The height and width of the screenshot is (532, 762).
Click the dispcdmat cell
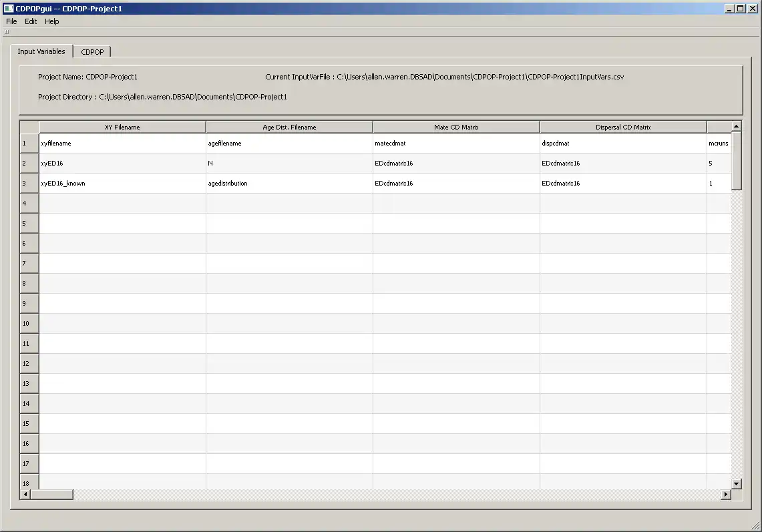pyautogui.click(x=624, y=144)
